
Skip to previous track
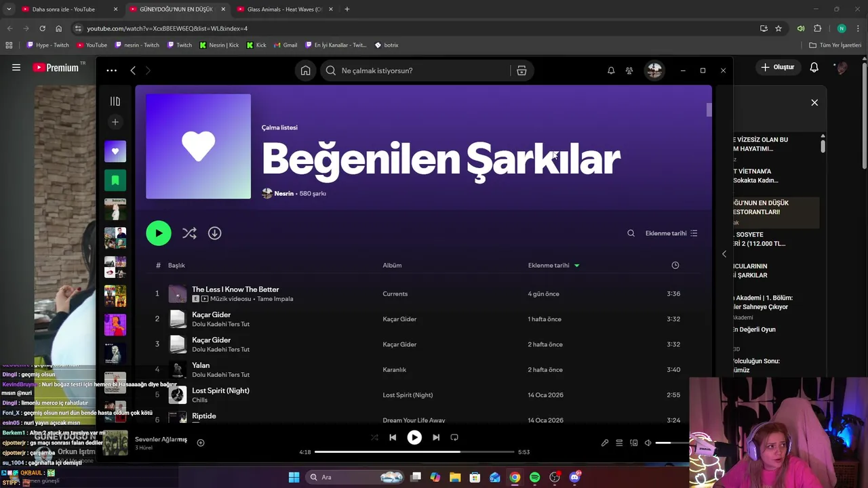392,437
